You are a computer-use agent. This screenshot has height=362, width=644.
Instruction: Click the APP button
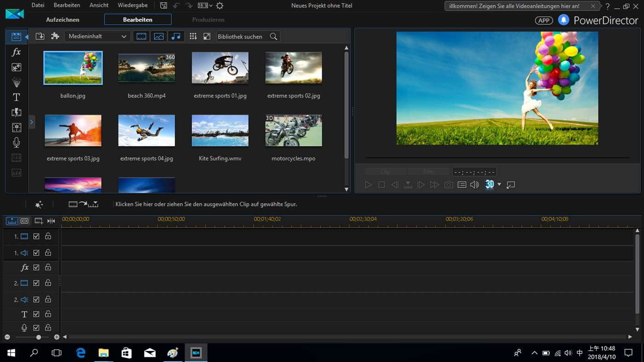coord(544,21)
